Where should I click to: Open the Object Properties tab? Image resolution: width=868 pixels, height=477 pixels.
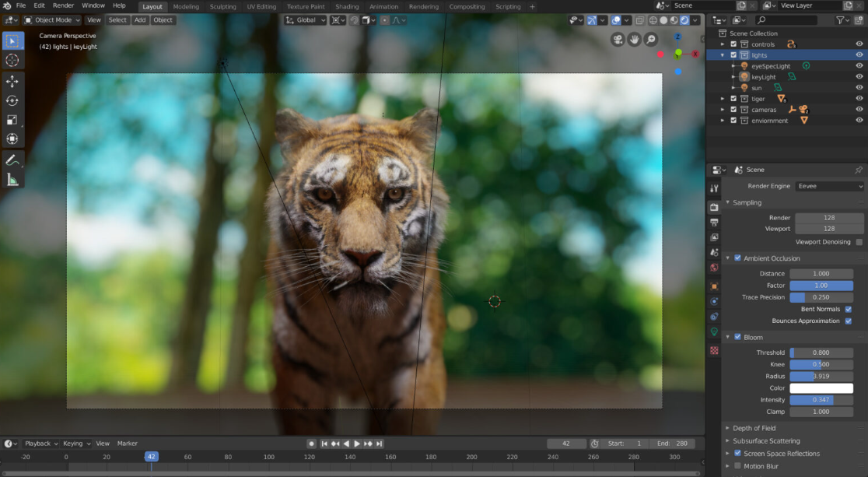pyautogui.click(x=713, y=285)
